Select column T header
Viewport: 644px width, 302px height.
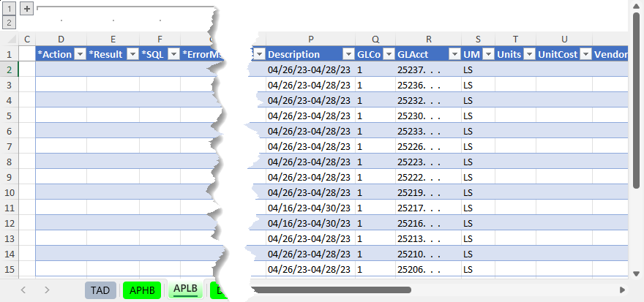coord(515,39)
